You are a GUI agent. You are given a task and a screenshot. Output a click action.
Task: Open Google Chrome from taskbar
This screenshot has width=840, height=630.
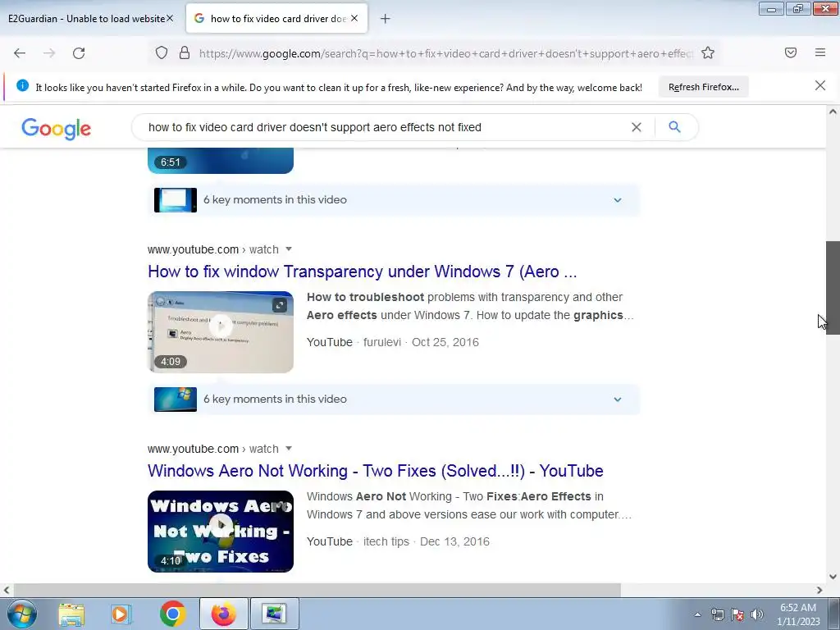[x=172, y=614]
